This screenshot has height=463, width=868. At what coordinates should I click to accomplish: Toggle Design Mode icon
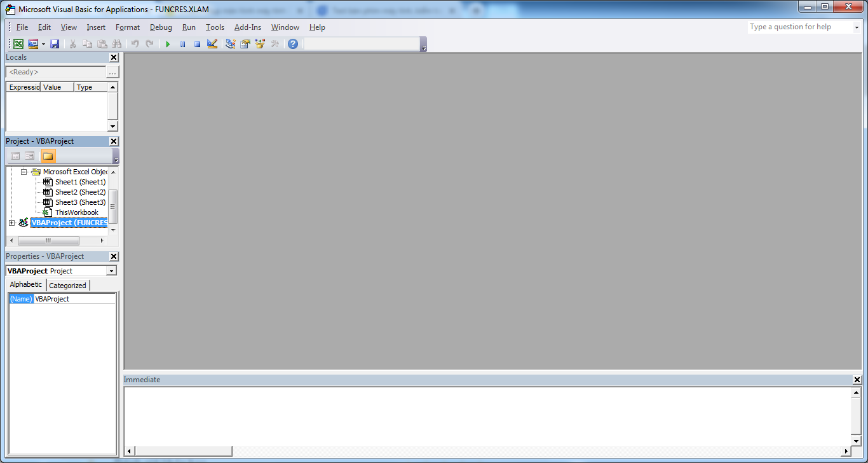tap(212, 44)
